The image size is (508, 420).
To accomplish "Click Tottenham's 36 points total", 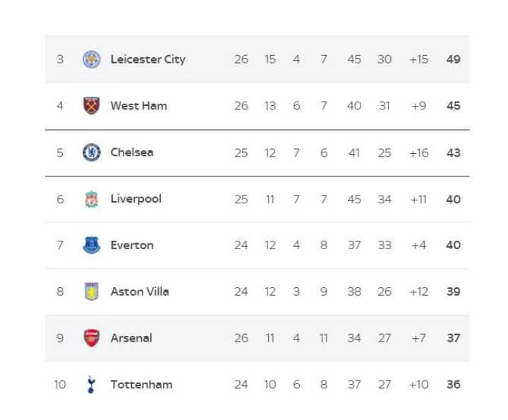I will 453,385.
